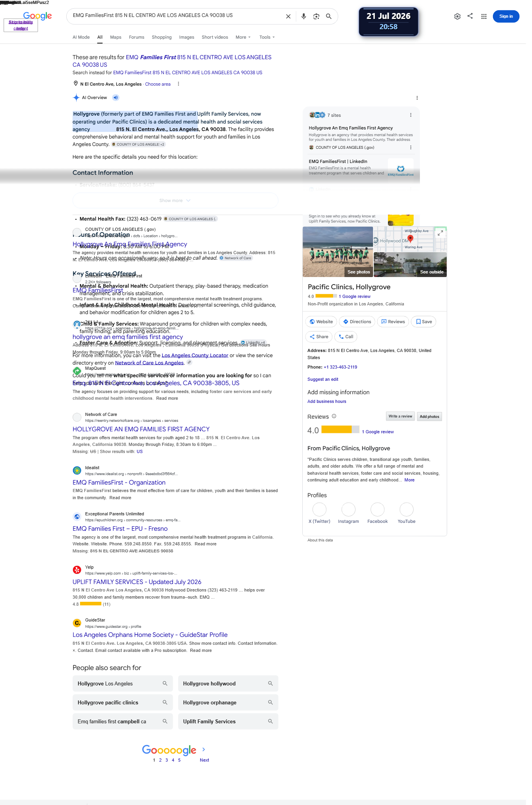The width and height of the screenshot is (532, 805).
Task: Open the YouTube profile icon
Action: (406, 509)
